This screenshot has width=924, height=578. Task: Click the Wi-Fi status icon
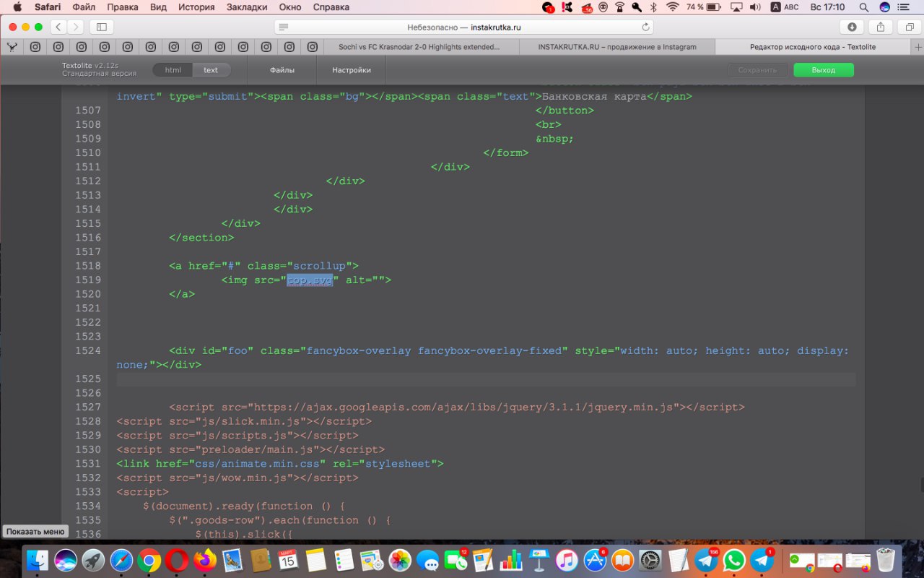click(673, 7)
